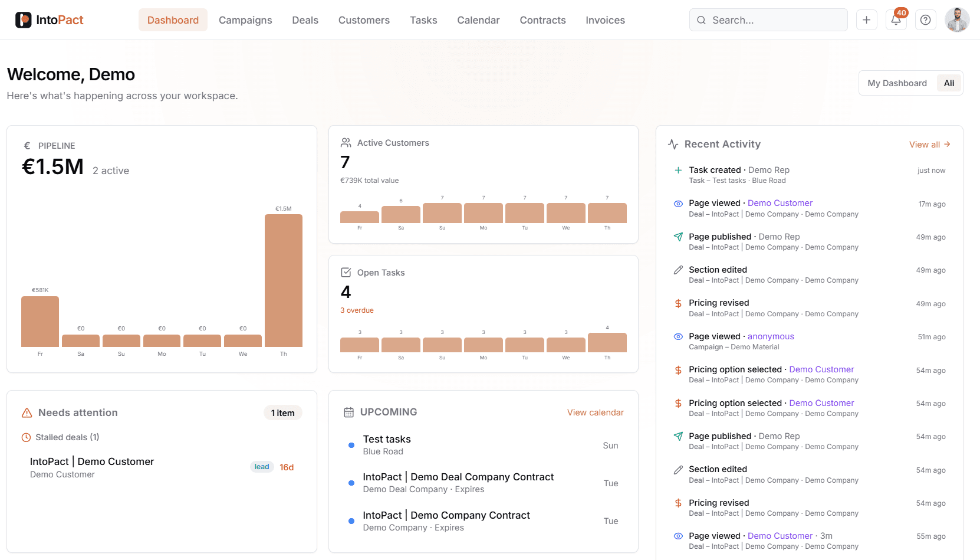The height and width of the screenshot is (560, 980).
Task: Click in the Search input field
Action: click(x=768, y=20)
